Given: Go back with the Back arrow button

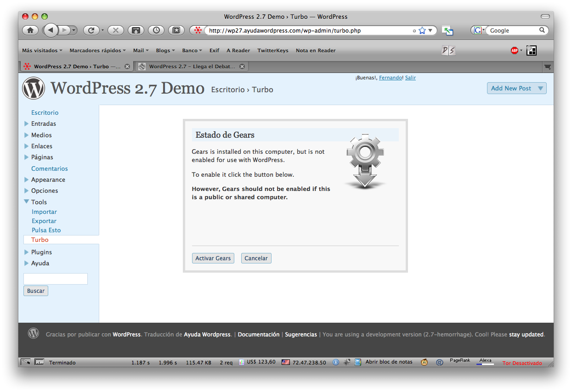Looking at the screenshot, I should point(51,30).
